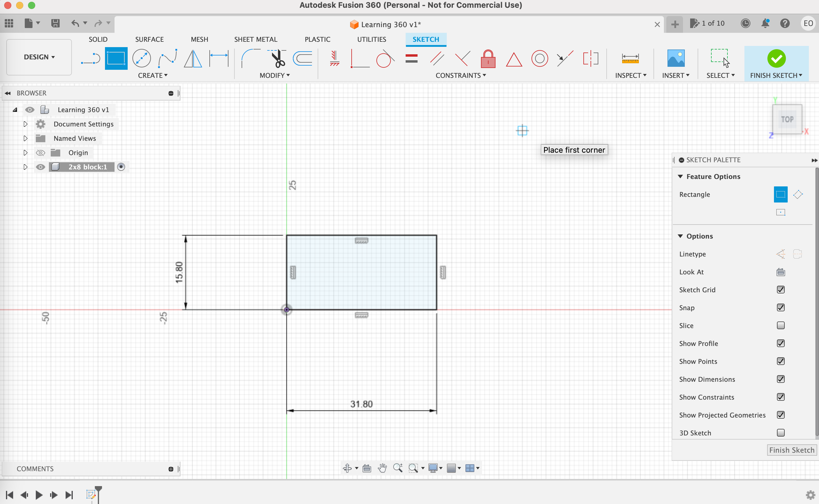Viewport: 819px width, 504px height.
Task: Switch to the UTILITIES tab
Action: tap(372, 39)
